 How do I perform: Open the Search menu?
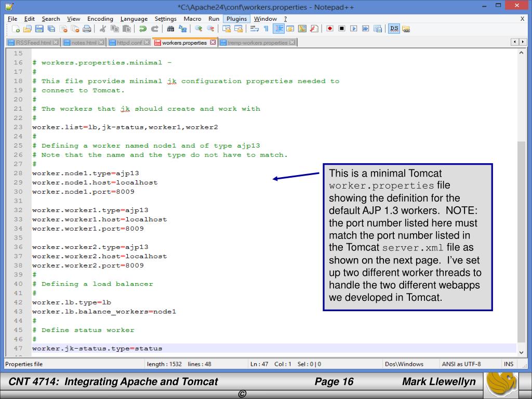(51, 19)
